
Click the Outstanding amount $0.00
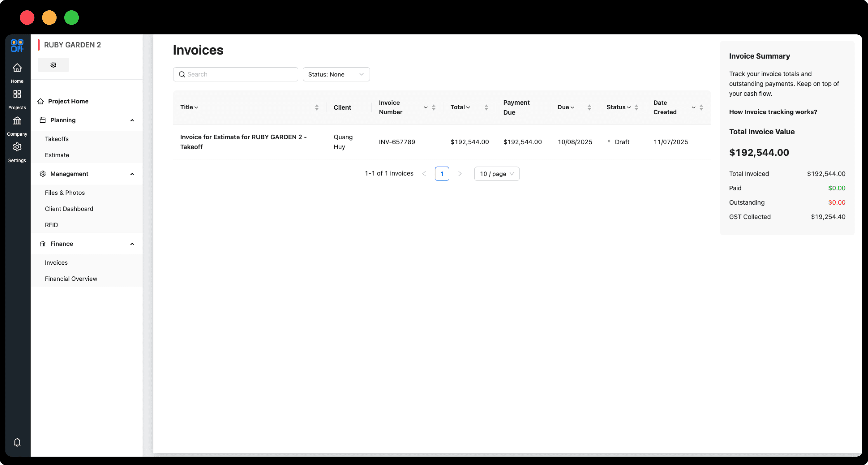[x=837, y=202]
